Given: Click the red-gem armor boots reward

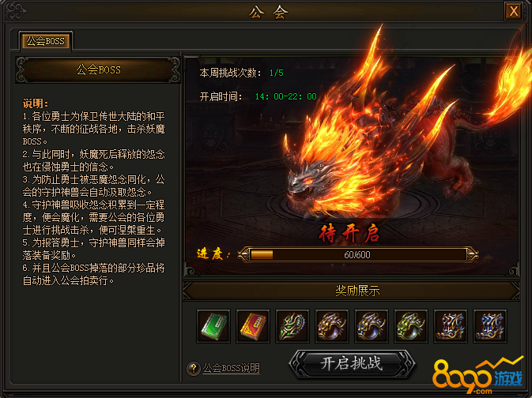Looking at the screenshot, I should pyautogui.click(x=451, y=326).
